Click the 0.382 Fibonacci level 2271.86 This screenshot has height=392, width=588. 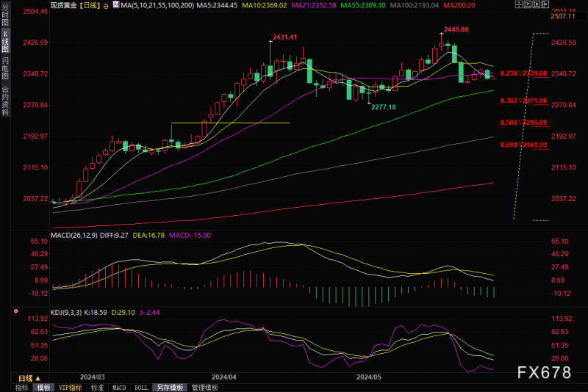tap(523, 101)
